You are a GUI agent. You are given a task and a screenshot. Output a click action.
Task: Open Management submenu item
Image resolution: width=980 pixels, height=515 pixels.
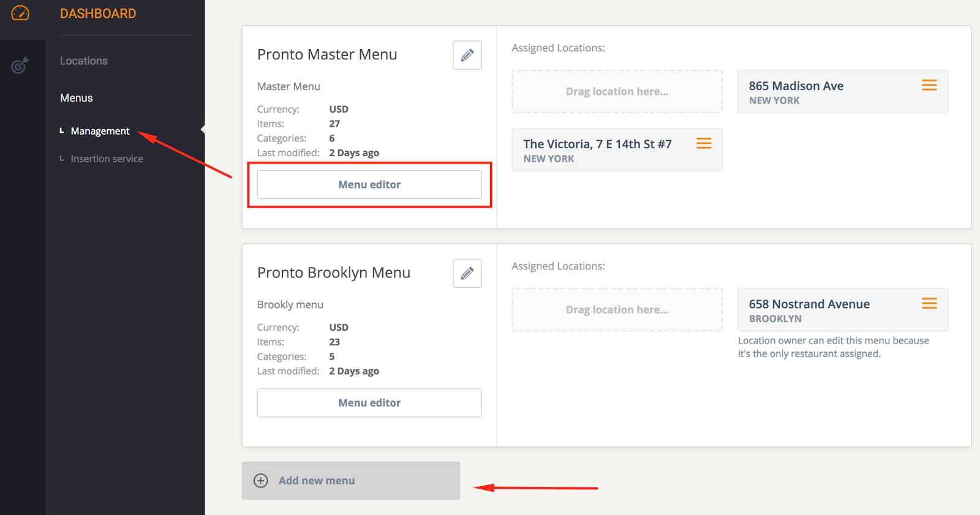coord(100,131)
